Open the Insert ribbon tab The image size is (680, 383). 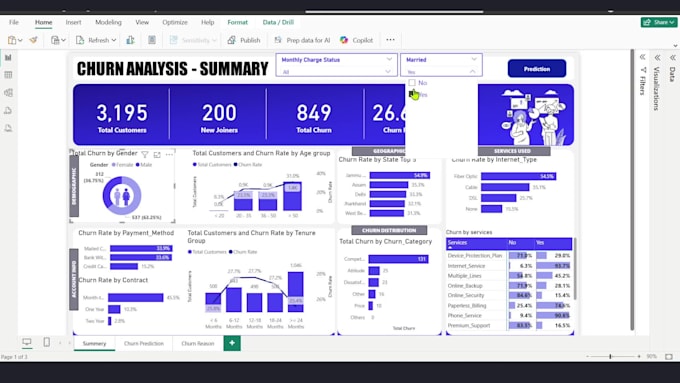(73, 22)
